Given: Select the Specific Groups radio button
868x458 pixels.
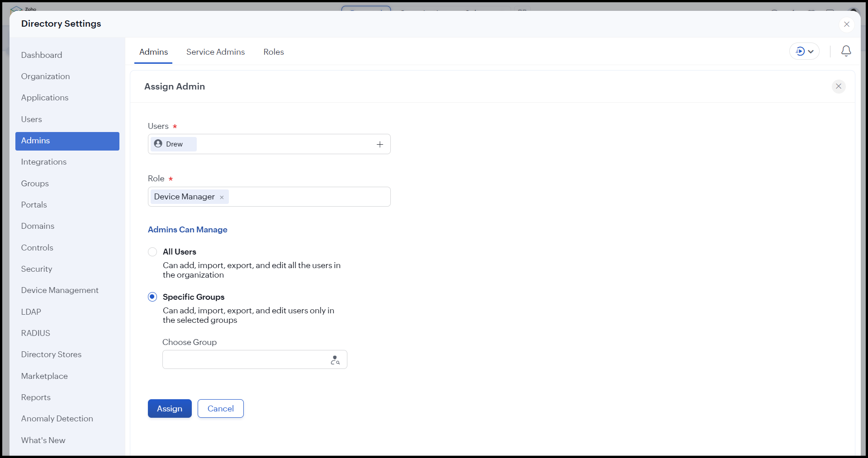Looking at the screenshot, I should (x=152, y=297).
